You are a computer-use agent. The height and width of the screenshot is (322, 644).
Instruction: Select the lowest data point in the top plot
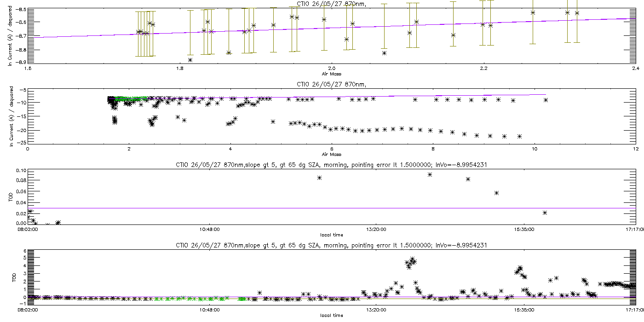pyautogui.click(x=190, y=60)
